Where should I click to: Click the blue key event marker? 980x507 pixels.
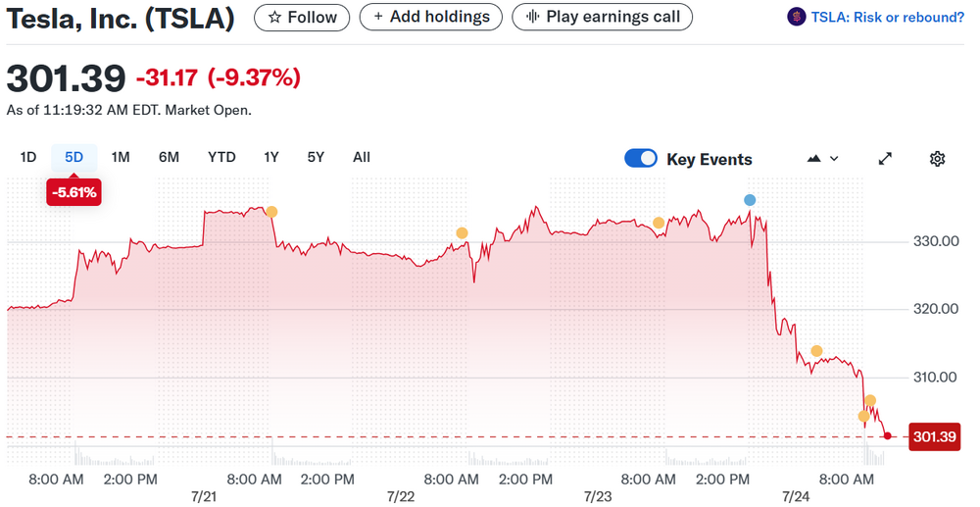coord(750,200)
